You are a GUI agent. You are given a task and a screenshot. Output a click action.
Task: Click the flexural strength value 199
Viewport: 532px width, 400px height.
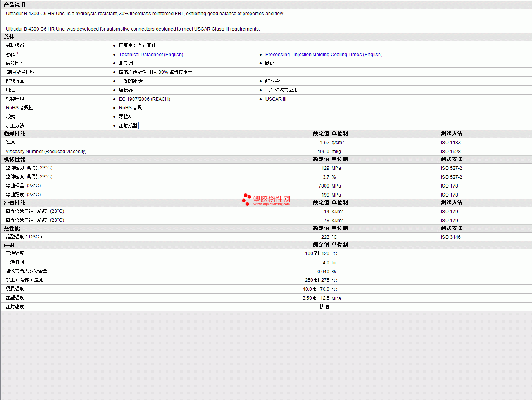tap(325, 195)
